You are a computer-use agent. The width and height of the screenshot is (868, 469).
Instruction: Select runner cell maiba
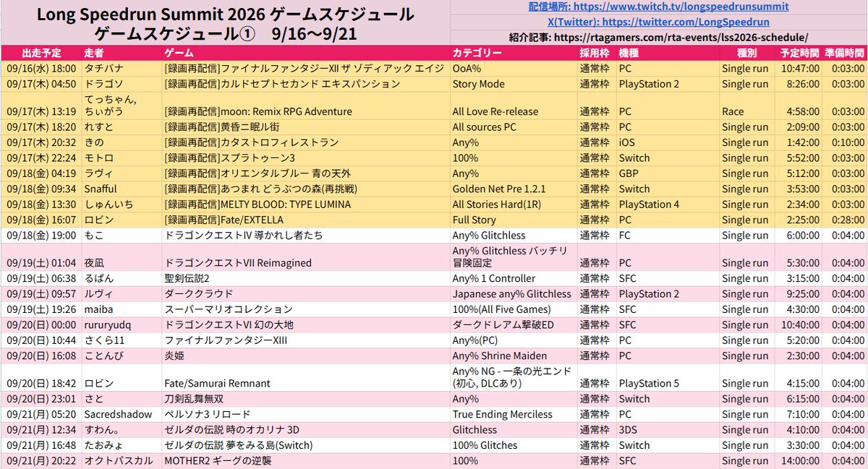coord(122,309)
